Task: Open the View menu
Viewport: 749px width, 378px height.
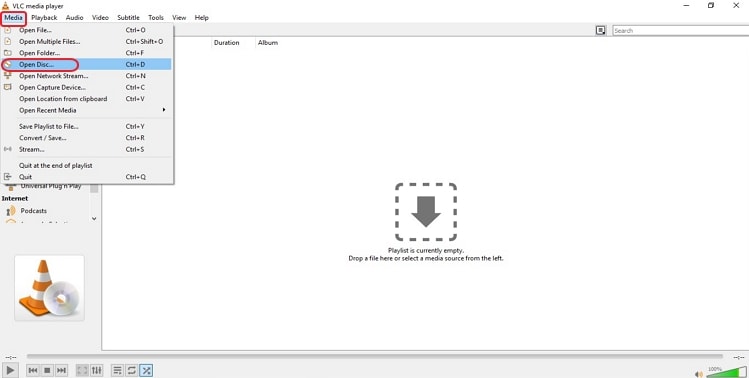Action: [179, 18]
